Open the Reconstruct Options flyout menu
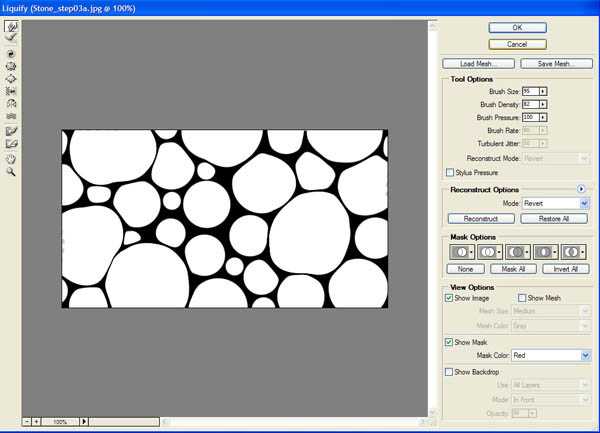Image resolution: width=600 pixels, height=433 pixels. coord(581,189)
